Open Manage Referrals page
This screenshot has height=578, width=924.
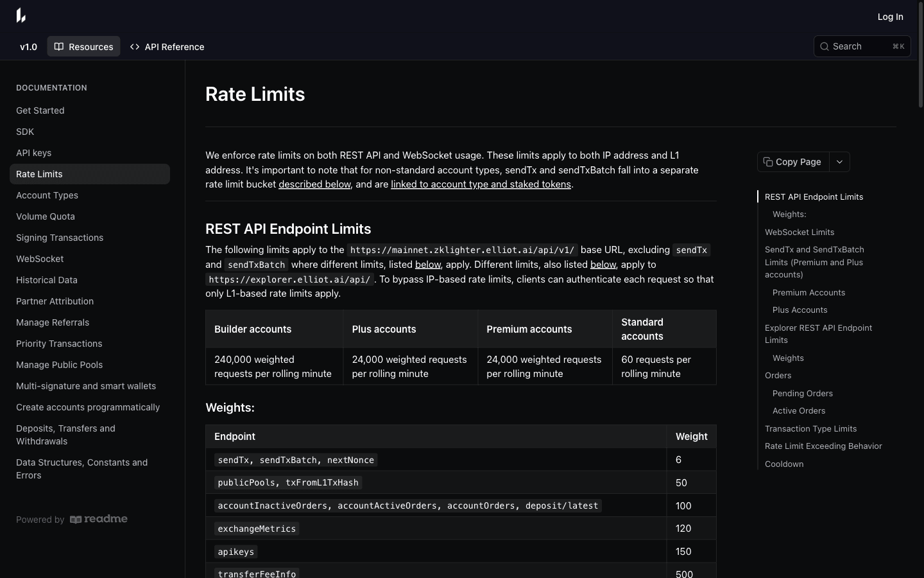[90, 322]
